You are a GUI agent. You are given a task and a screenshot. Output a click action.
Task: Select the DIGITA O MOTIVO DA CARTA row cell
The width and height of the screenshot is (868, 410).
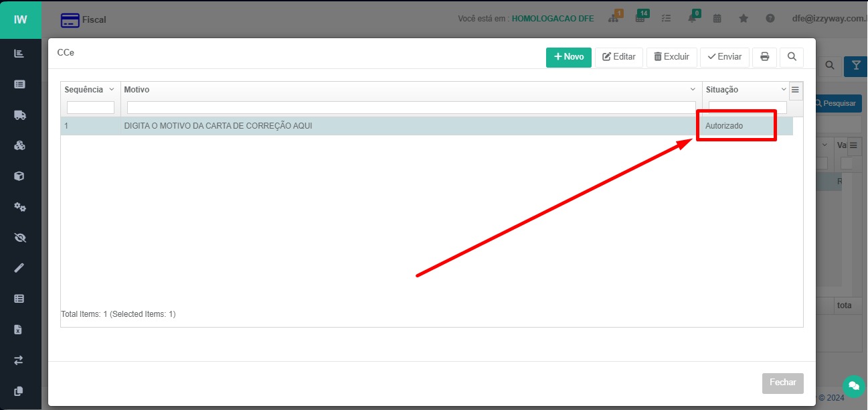[412, 126]
